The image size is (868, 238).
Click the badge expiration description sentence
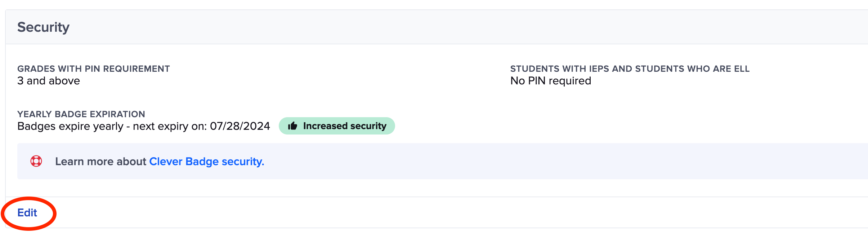coord(143,126)
